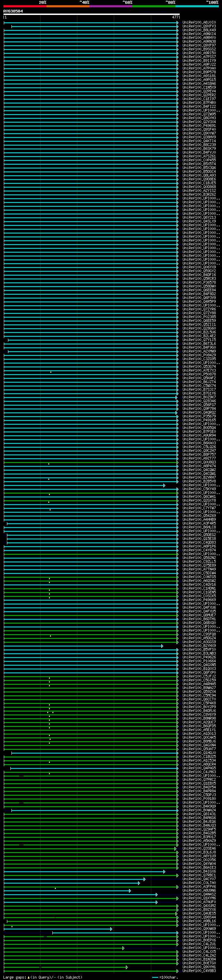Choose the UniRef100_A7PSS7 row label
Viewport: 222px width, 980px height.
(x=199, y=57)
